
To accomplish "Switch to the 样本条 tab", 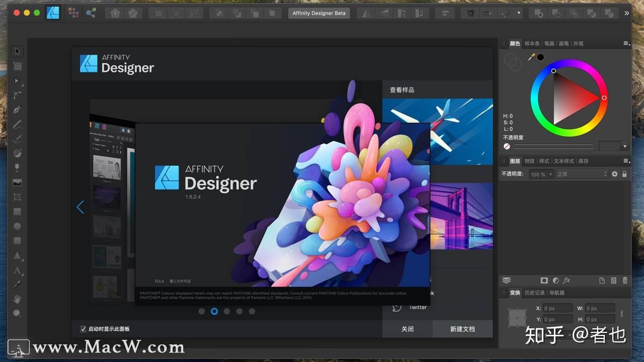I will point(532,44).
